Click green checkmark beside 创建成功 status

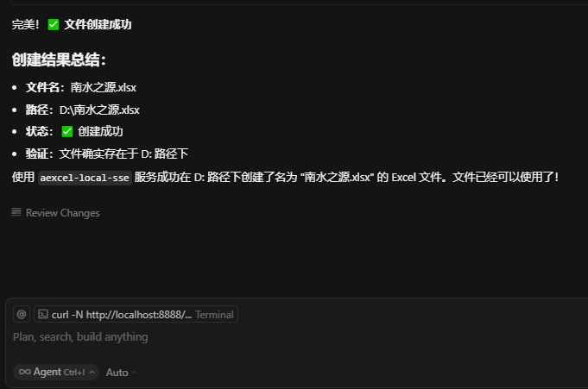[67, 132]
